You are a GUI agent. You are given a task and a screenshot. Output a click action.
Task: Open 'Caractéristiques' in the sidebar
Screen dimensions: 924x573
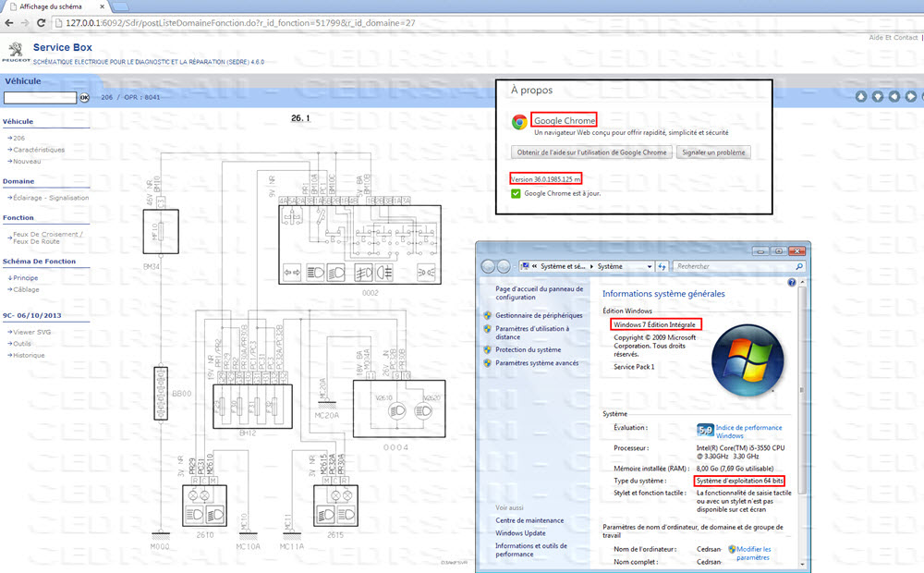coord(38,150)
